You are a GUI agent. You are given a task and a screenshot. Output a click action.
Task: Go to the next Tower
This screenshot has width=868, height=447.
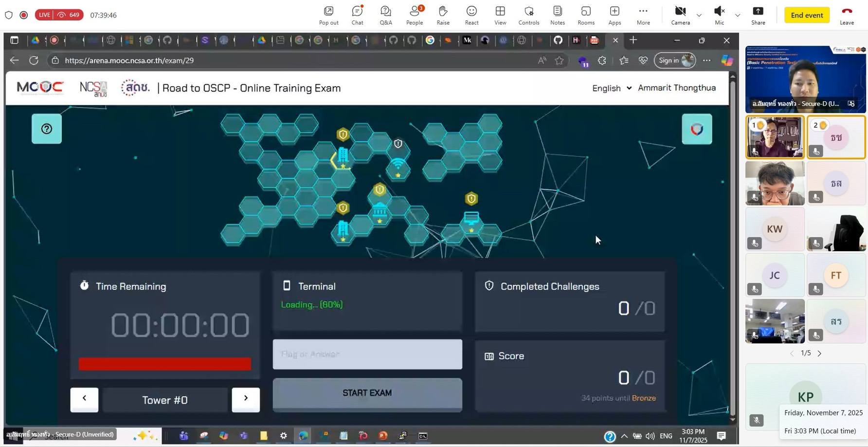point(246,399)
